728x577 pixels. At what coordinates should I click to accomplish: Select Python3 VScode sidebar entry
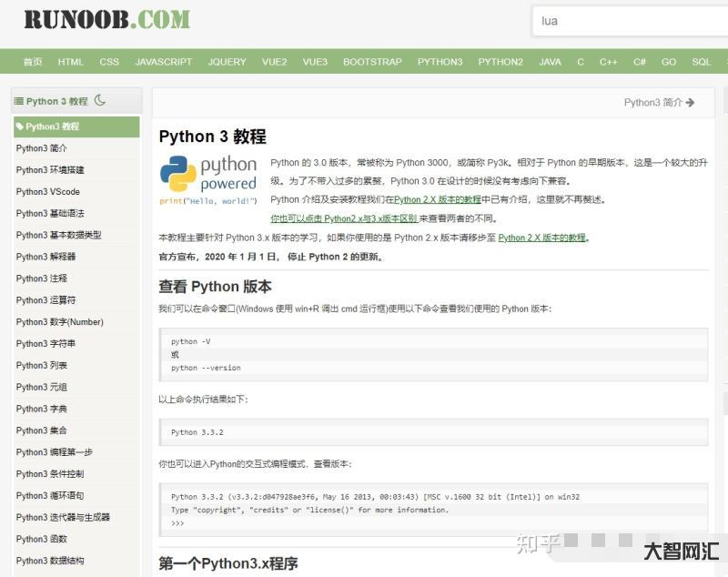click(x=48, y=192)
